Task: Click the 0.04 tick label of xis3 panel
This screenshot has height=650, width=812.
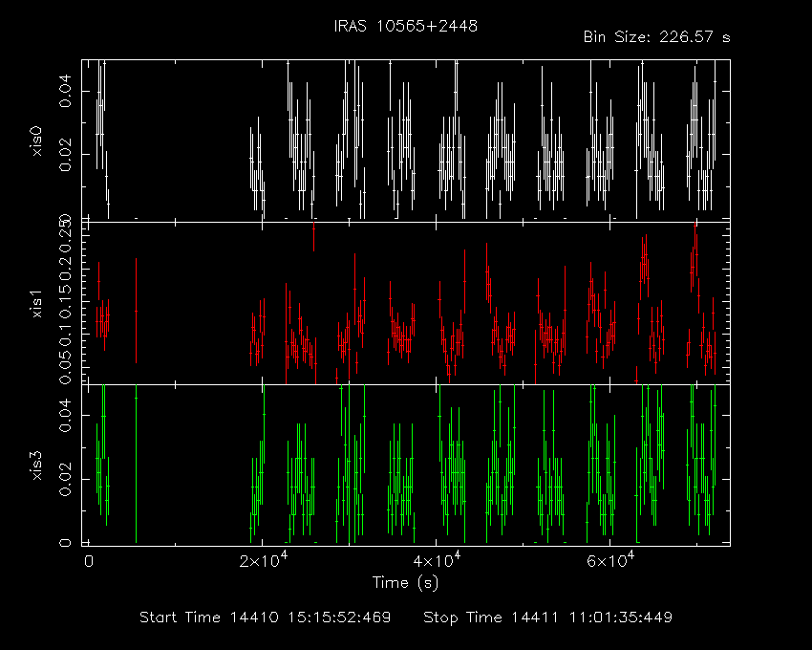Action: pos(65,416)
